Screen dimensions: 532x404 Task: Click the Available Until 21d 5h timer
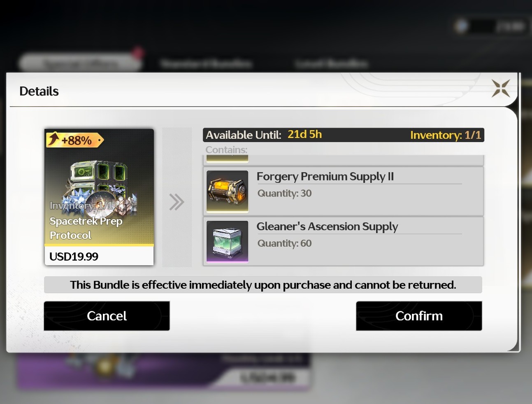pos(264,135)
